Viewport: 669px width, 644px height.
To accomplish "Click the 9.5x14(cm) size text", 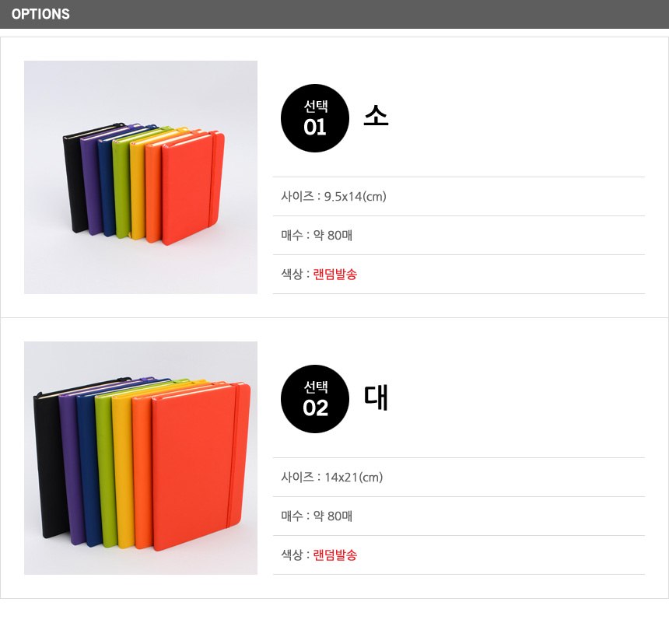I will (355, 197).
